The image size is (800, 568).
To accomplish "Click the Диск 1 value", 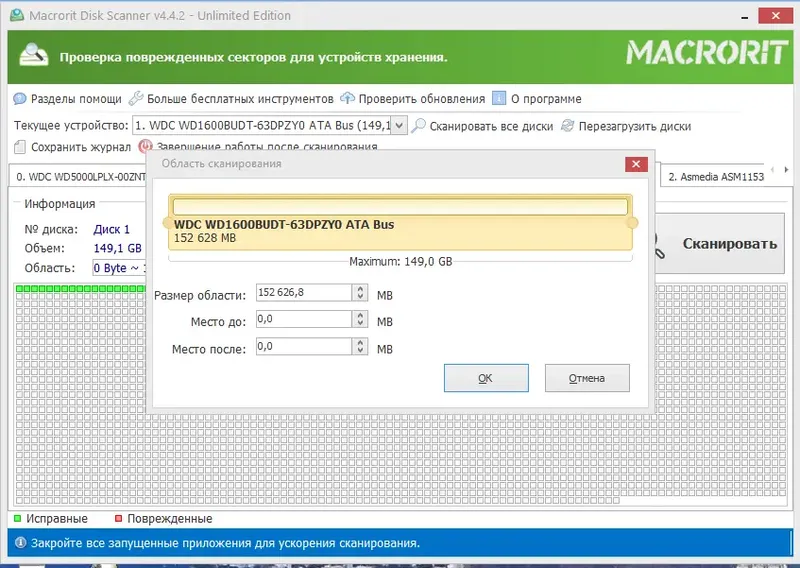I will click(111, 230).
